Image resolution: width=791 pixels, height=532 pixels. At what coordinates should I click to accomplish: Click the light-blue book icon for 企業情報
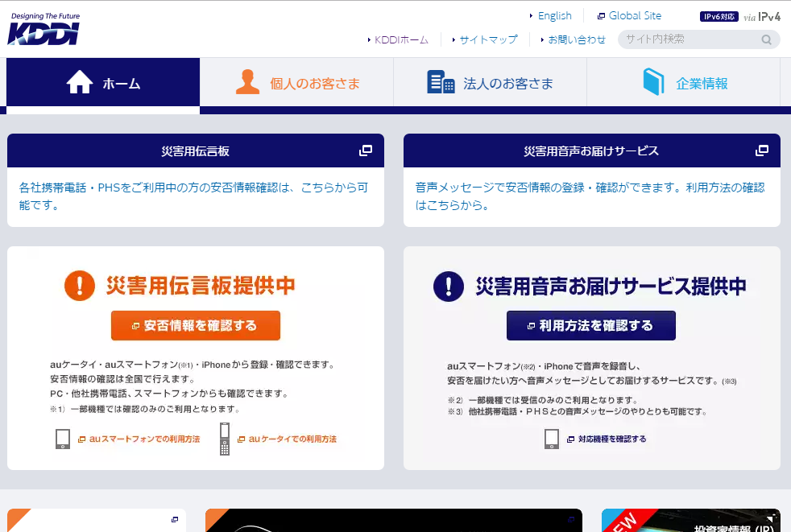coord(653,81)
